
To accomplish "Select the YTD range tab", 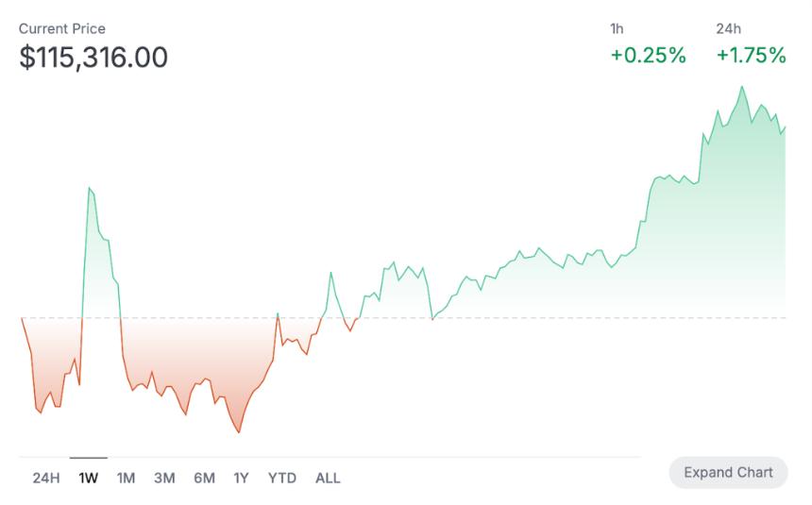I will (x=281, y=478).
